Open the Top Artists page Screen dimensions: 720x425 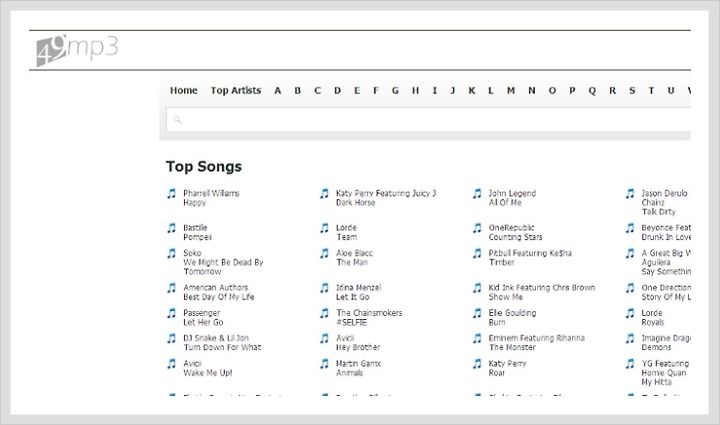(x=236, y=90)
